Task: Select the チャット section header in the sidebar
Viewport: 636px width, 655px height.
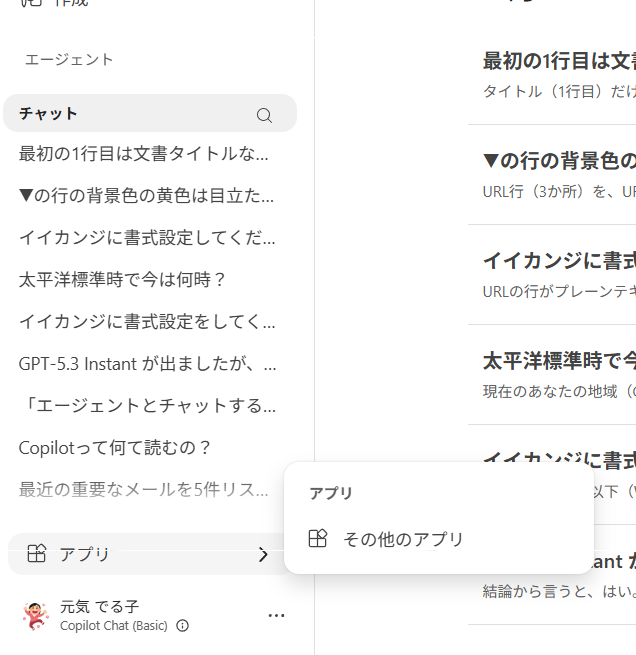Action: point(49,114)
